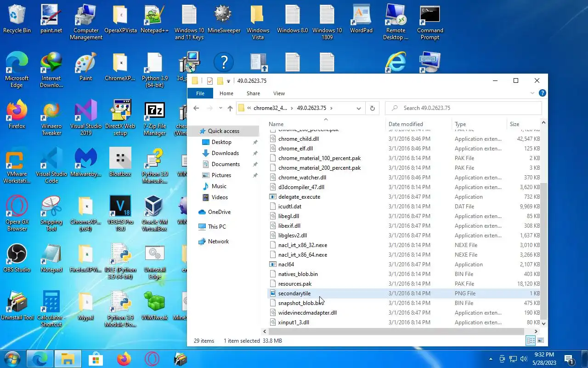Open Oracle VM VirtualBox desktop shortcut
Image resolution: width=588 pixels, height=368 pixels.
click(x=155, y=213)
